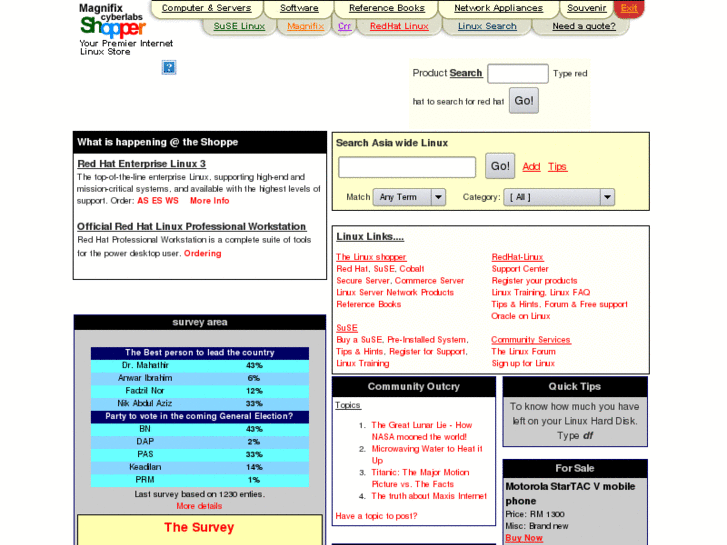Open the RedHat-Linux link
727x545 pixels.
point(517,257)
